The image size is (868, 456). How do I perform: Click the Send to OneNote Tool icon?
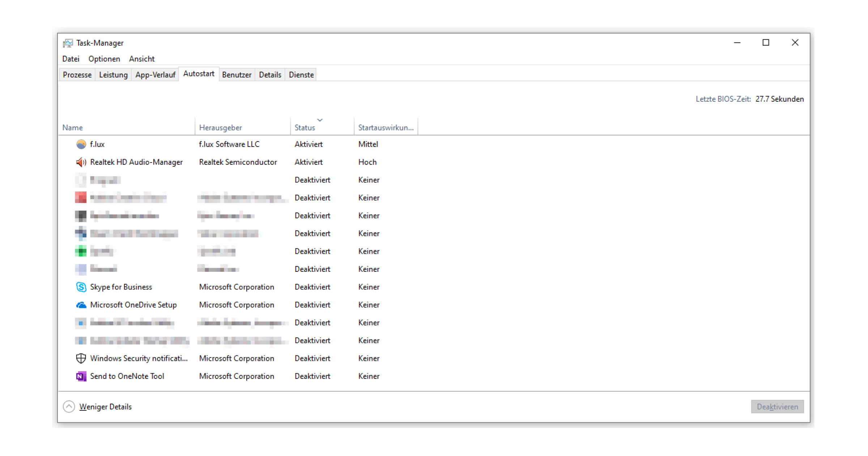[x=81, y=376]
